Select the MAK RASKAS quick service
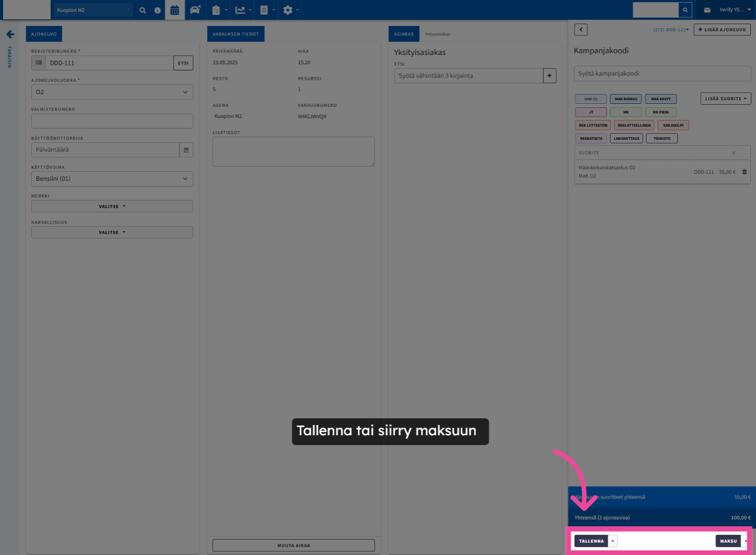756x555 pixels. 626,99
